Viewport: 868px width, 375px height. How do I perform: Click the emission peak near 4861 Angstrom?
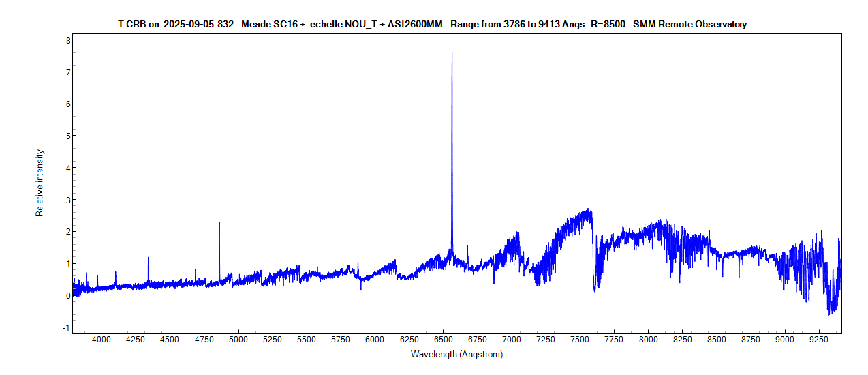point(219,224)
